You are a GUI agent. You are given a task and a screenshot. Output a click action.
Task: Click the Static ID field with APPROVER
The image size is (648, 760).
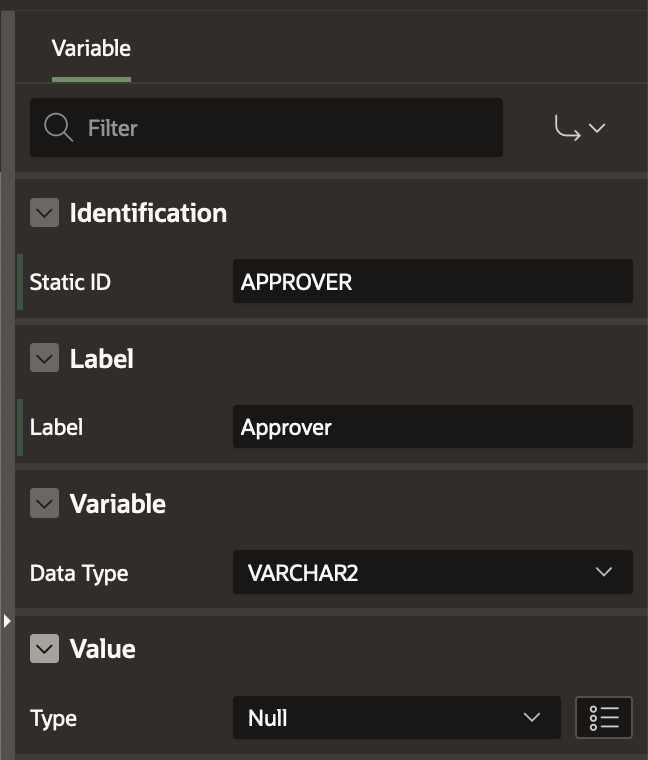click(x=432, y=282)
